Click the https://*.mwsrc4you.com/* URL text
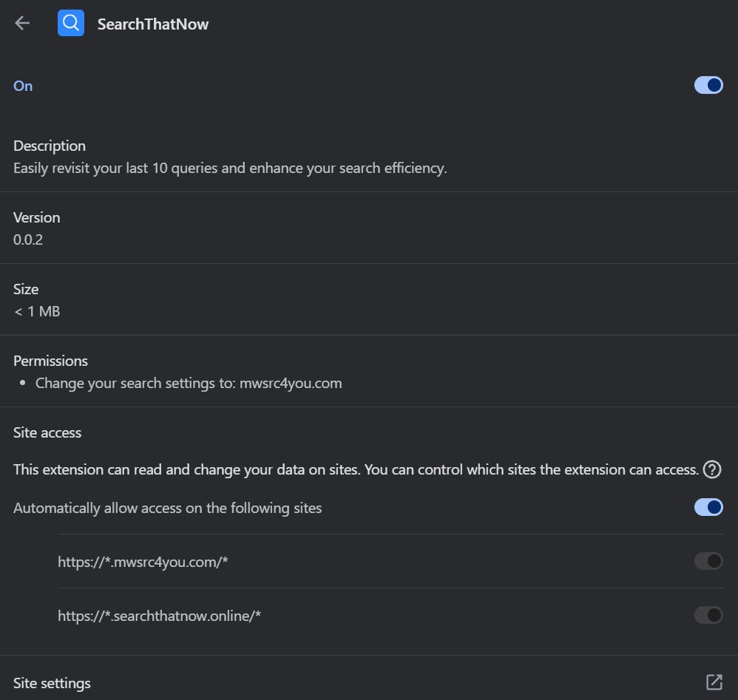The width and height of the screenshot is (738, 700). [x=143, y=562]
